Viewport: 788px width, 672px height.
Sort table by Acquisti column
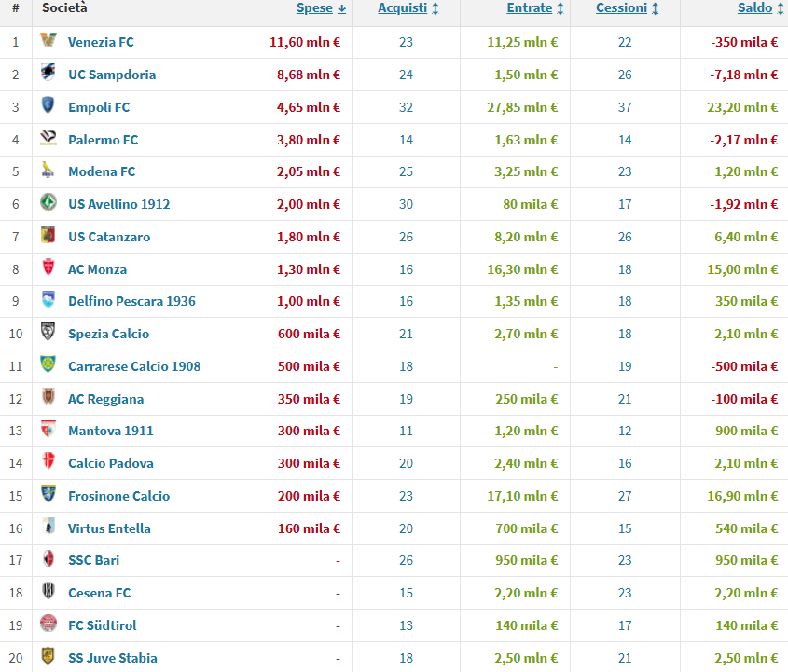[408, 8]
